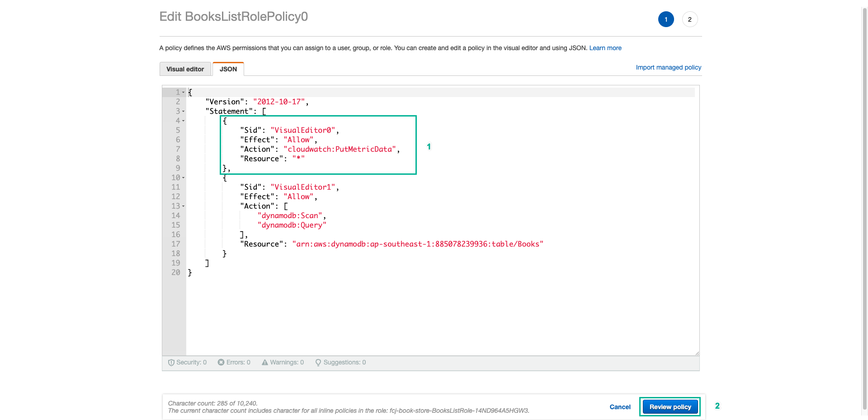The image size is (868, 420).
Task: Click the "*" resource value on line 8
Action: [x=298, y=159]
